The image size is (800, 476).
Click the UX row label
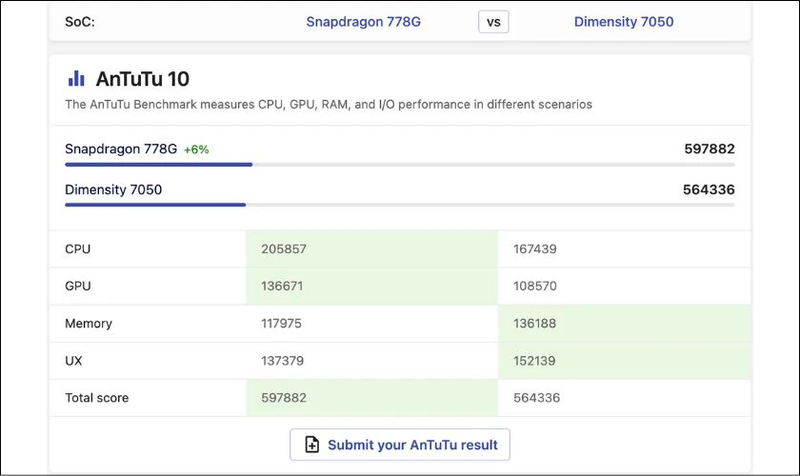pyautogui.click(x=73, y=361)
